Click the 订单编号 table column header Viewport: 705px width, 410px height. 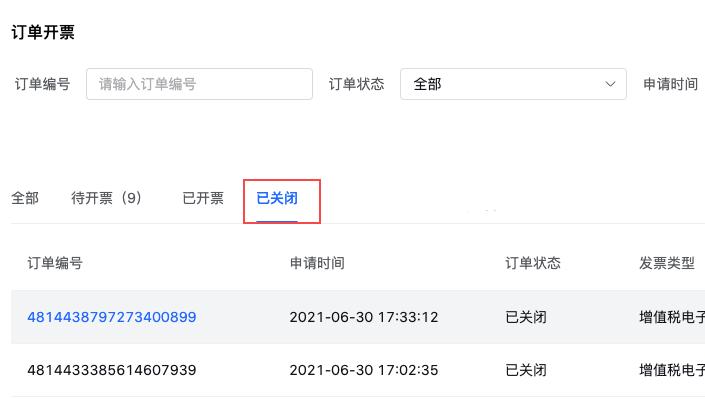pyautogui.click(x=55, y=263)
